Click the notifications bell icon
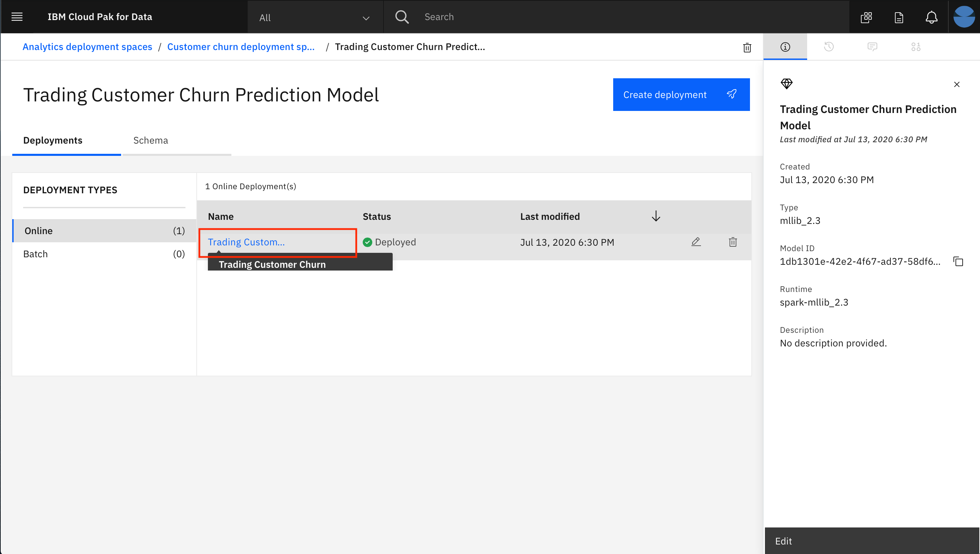 (x=931, y=17)
